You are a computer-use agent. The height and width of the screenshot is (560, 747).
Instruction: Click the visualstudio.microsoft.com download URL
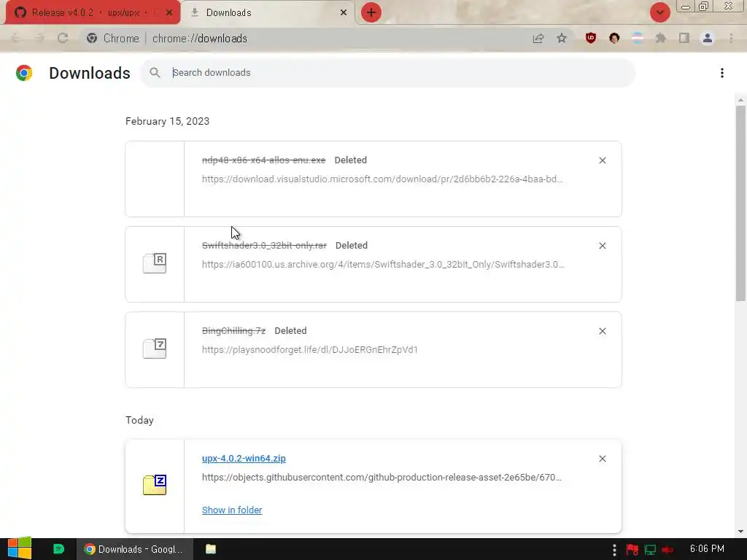pyautogui.click(x=382, y=179)
